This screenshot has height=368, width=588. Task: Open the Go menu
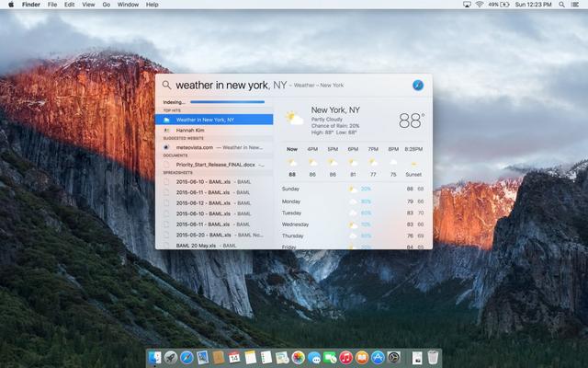click(x=107, y=5)
